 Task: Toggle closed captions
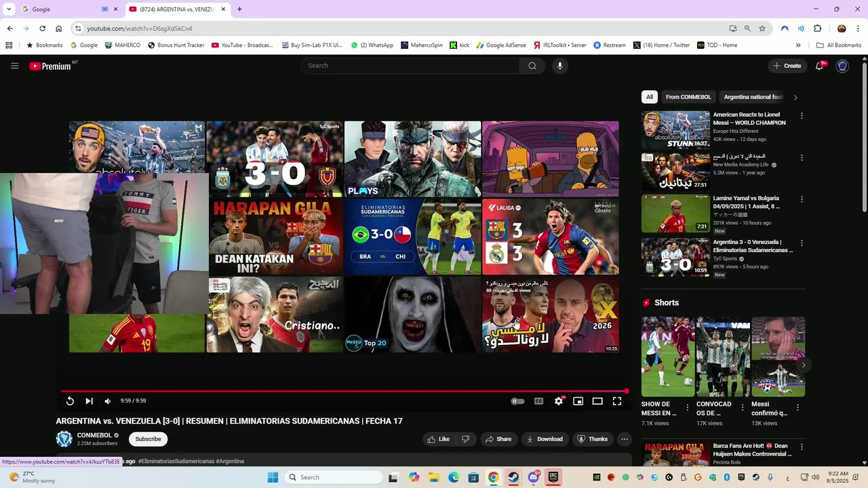click(x=538, y=401)
